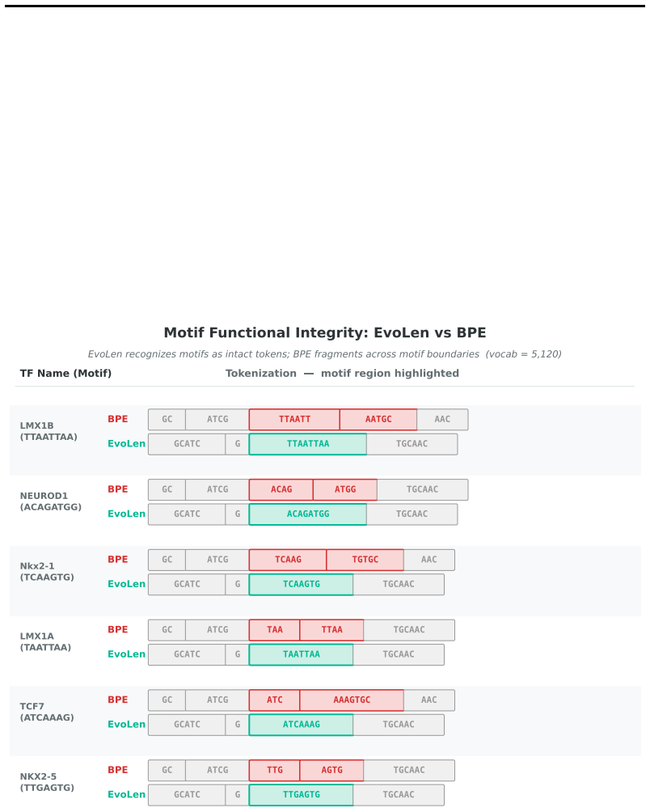Click the AATGC red token
Image resolution: width=650 pixels, height=812 pixels.
(x=378, y=420)
